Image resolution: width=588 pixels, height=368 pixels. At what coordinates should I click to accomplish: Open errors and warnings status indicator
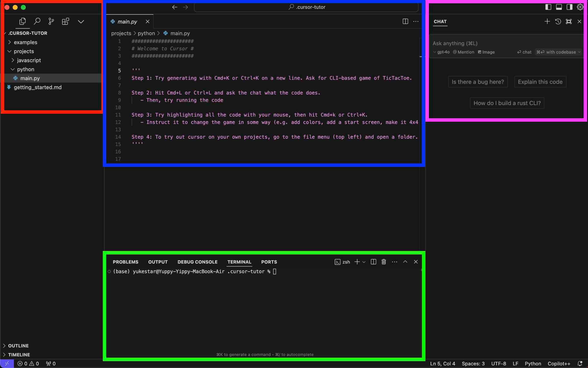tap(28, 364)
